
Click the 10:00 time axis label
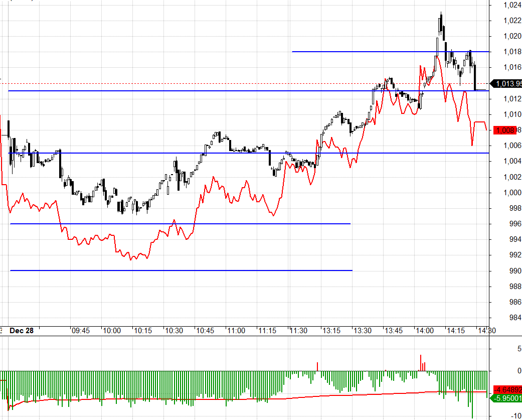(112, 331)
